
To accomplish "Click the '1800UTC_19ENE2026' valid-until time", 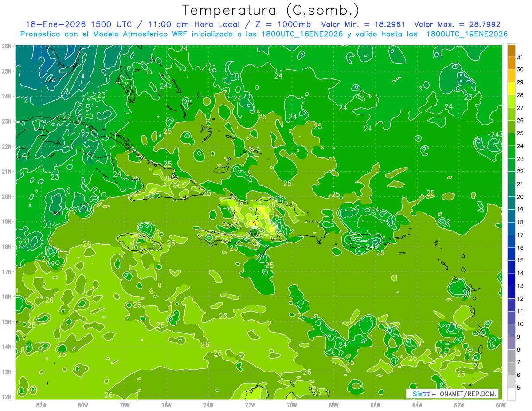I will coord(467,34).
